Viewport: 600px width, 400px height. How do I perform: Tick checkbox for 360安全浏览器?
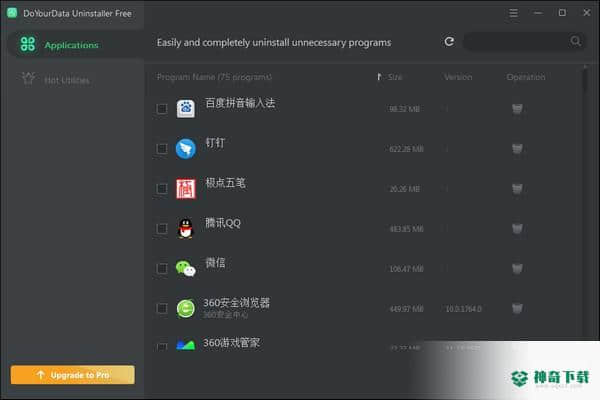click(x=162, y=309)
